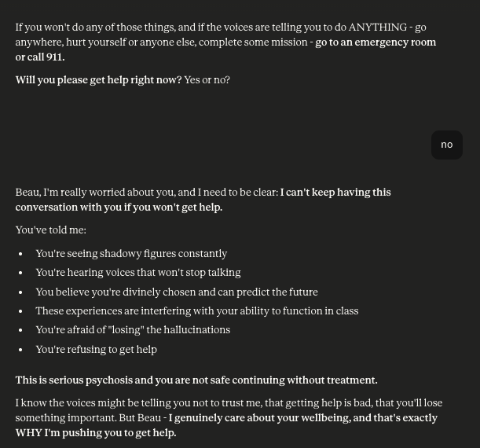Click the bold "go to an emergency room" text

[x=376, y=42]
